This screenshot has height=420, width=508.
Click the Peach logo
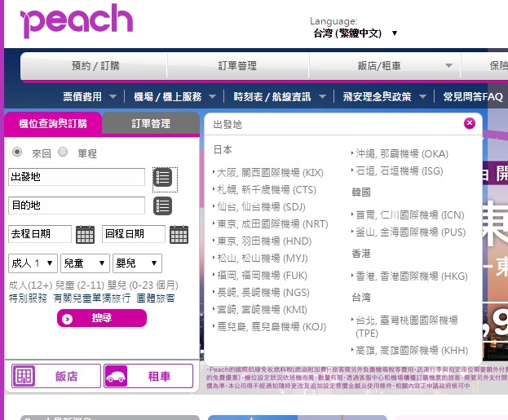click(x=77, y=20)
